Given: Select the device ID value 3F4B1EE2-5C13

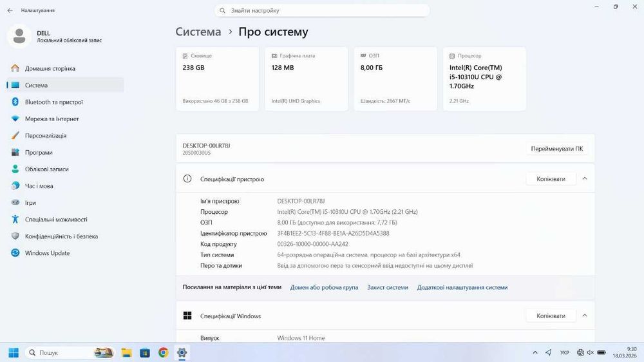Looking at the screenshot, I should (333, 233).
